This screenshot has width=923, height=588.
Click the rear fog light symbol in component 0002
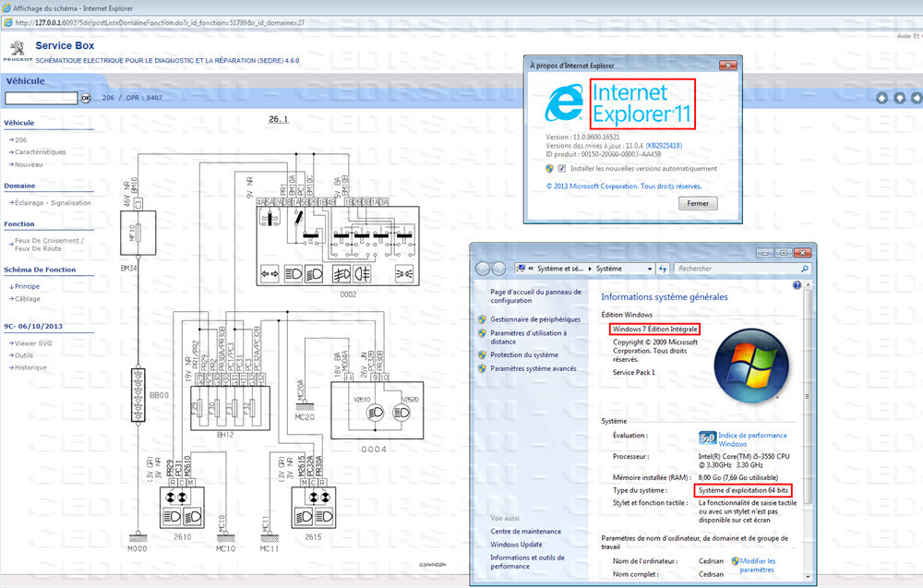362,274
